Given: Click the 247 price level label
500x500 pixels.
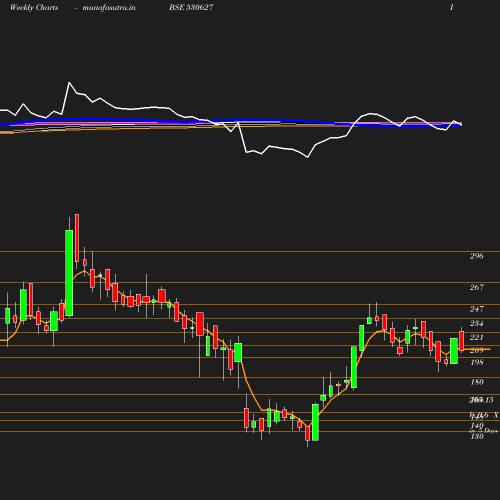Looking at the screenshot, I should click(x=477, y=309).
